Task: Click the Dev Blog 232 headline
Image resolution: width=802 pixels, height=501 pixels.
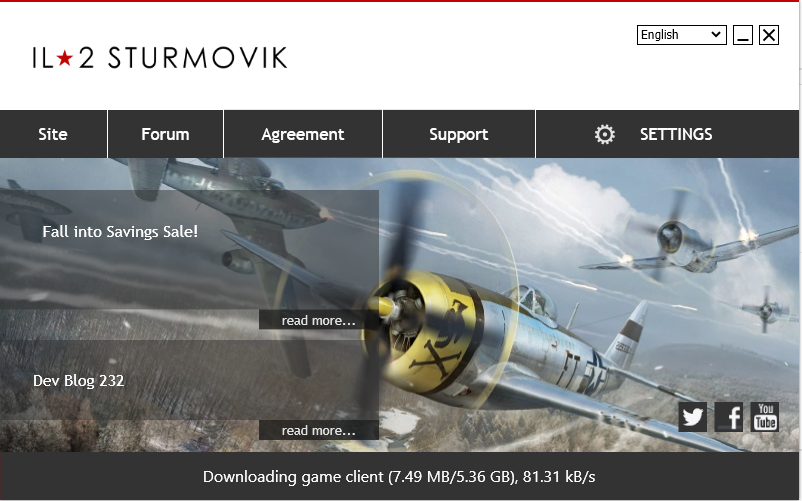Action: tap(79, 381)
